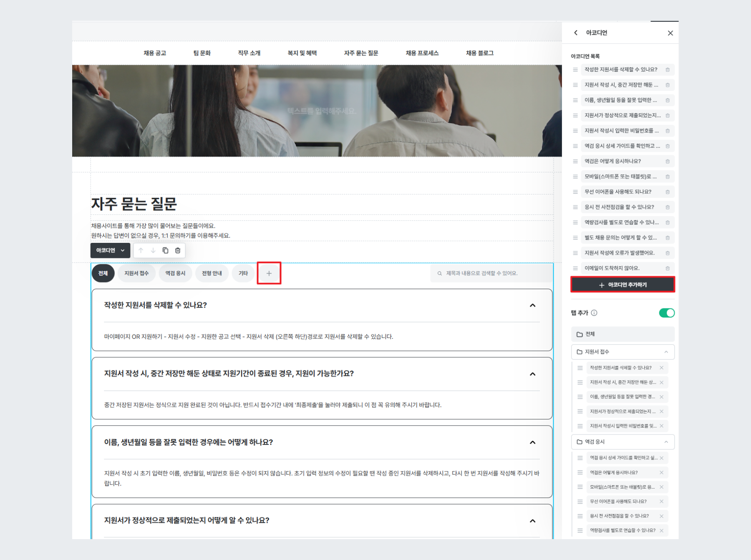Collapse '이름, 생년월일 등을 잘못 입력한' accordion

tap(532, 442)
